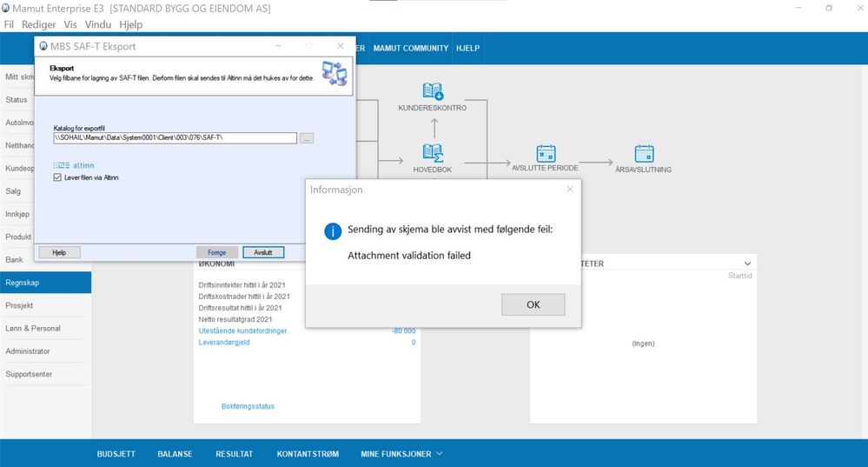Open the Vis menu

click(x=70, y=24)
